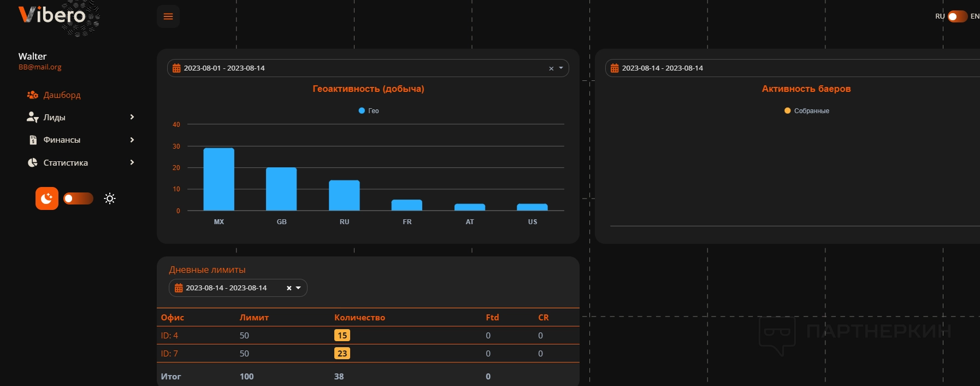Open the Дашборд menu item
This screenshot has width=980, height=386.
click(62, 95)
